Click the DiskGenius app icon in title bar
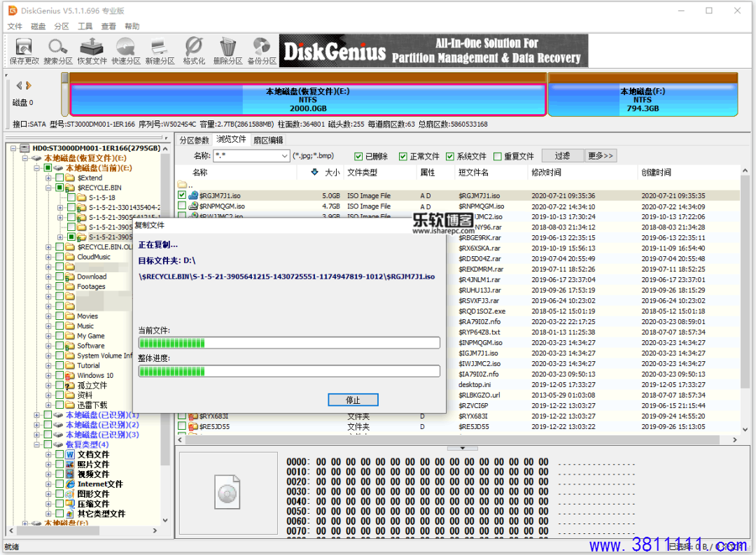The width and height of the screenshot is (756, 555). 13,10
